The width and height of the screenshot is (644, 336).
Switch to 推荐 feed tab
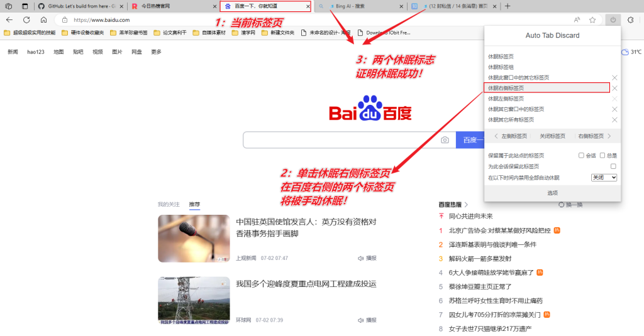tap(194, 204)
